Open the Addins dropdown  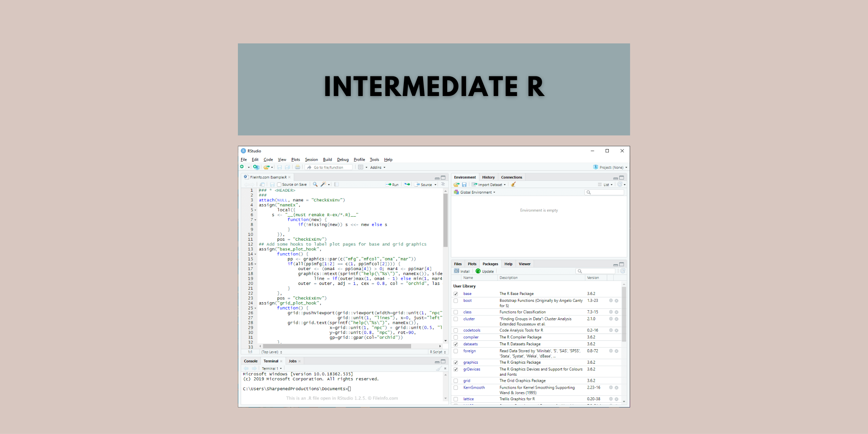click(x=377, y=167)
